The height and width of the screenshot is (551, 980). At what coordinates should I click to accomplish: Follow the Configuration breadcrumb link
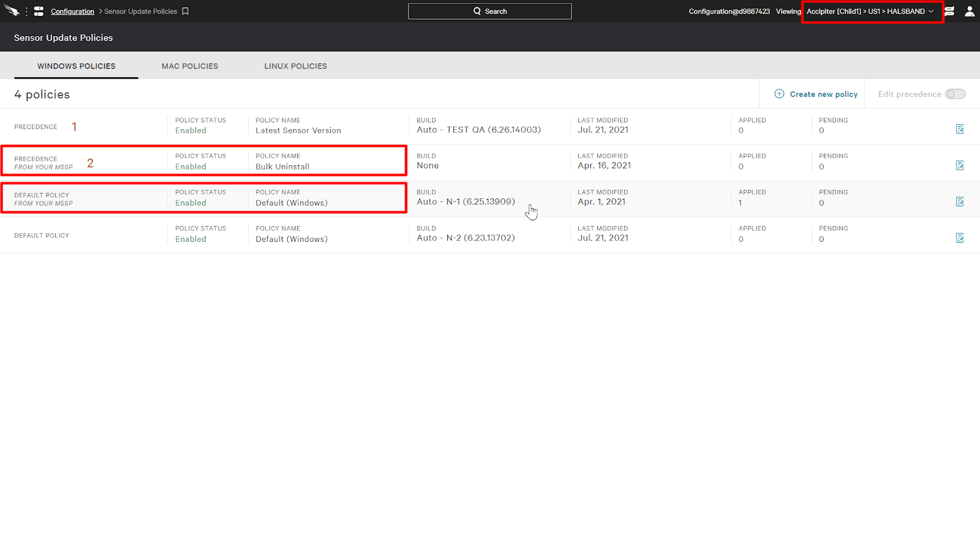click(x=72, y=12)
